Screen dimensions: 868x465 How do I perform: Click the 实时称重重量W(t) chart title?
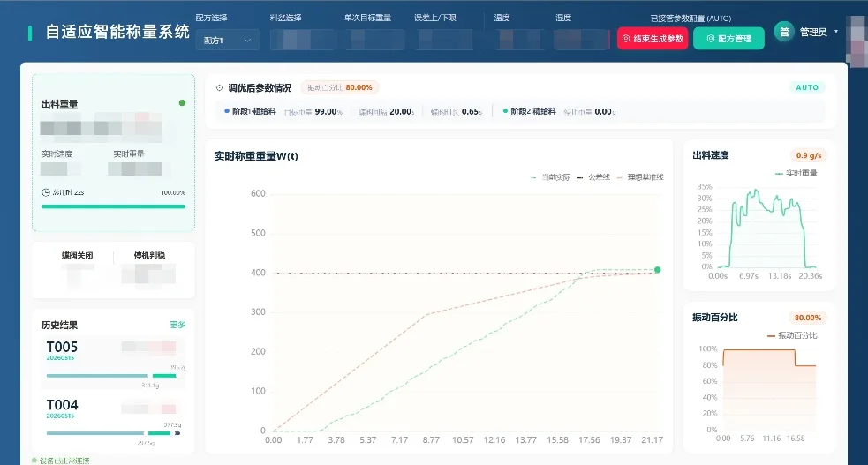pos(256,156)
